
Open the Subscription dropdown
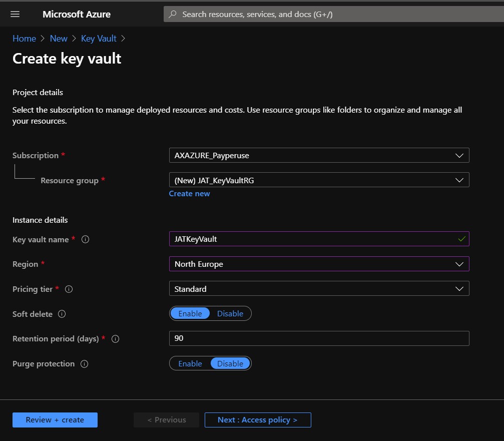pyautogui.click(x=319, y=155)
